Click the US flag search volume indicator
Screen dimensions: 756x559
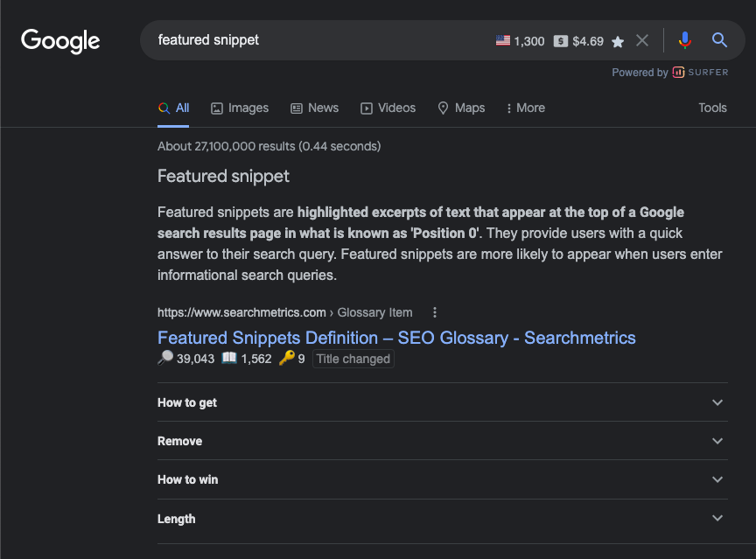pyautogui.click(x=503, y=40)
